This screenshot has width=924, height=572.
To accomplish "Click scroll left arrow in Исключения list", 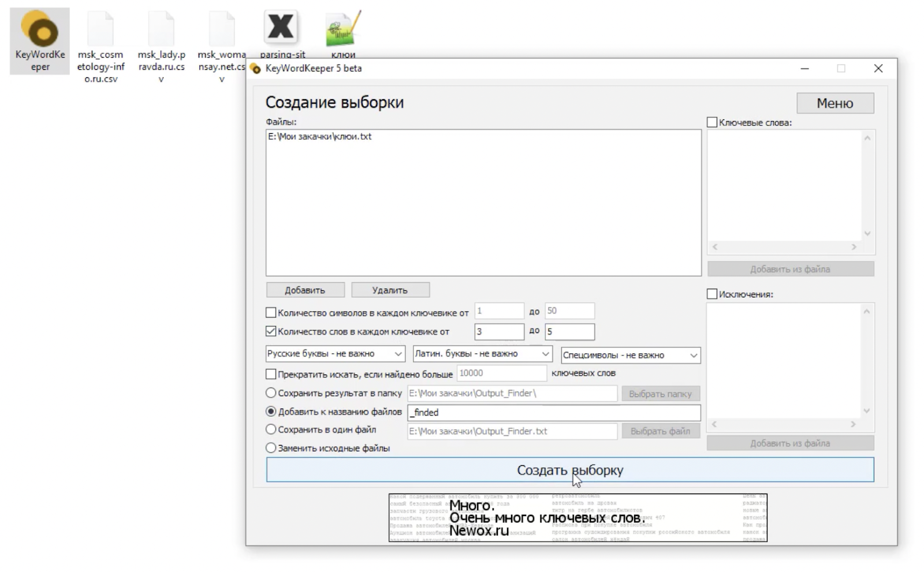I will pyautogui.click(x=714, y=424).
